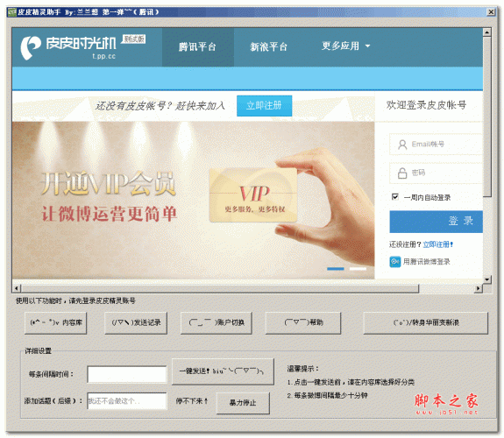The image size is (504, 438).
Task: Focus the 每条间隔时间 input field
Action: pos(127,374)
